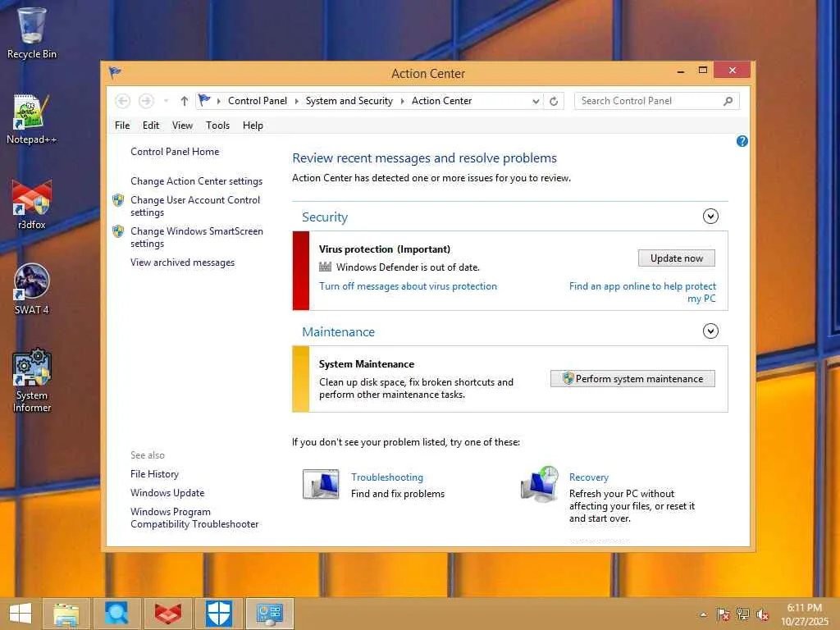Viewport: 840px width, 630px height.
Task: Expand the arrow after Control Panel breadcrumb
Action: [296, 101]
